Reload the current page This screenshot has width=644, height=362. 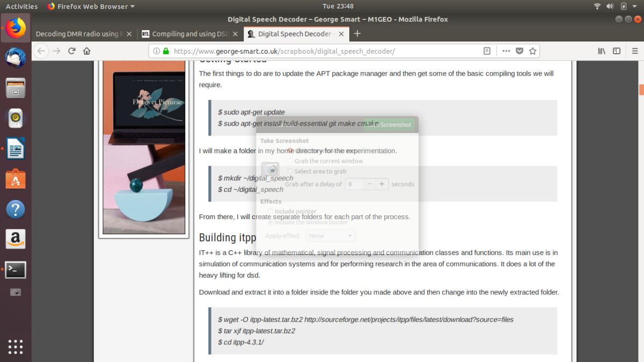[72, 51]
